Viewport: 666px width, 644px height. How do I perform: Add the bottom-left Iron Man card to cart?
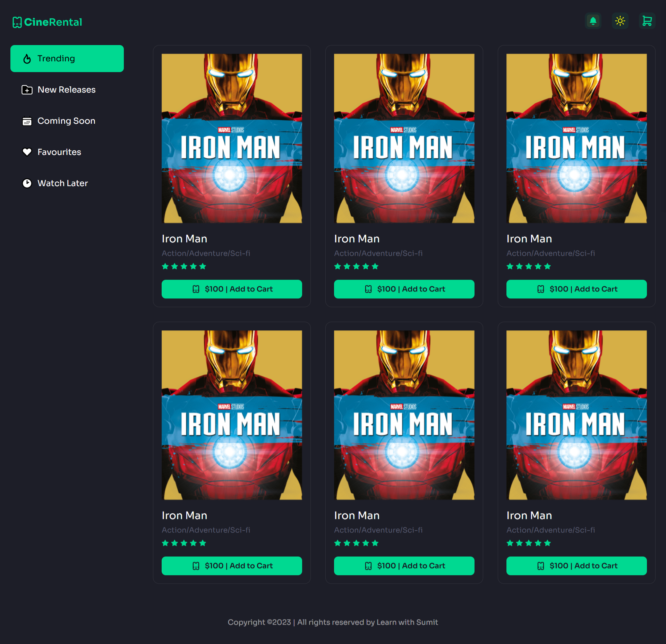coord(232,566)
